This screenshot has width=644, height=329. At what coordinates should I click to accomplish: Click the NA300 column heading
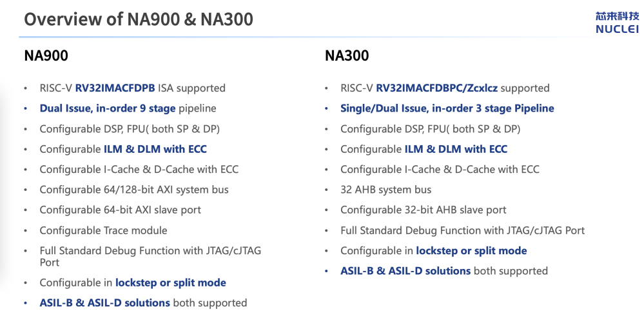(347, 55)
